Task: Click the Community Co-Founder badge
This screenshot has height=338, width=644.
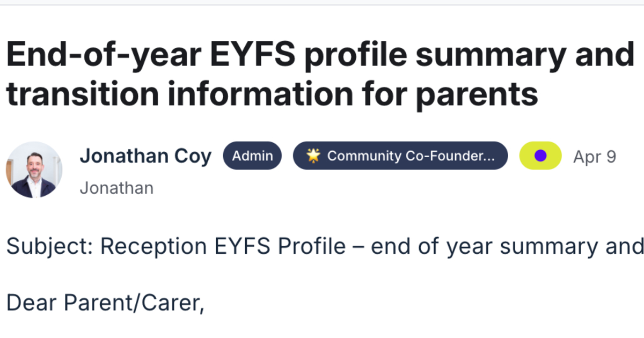Action: click(400, 156)
